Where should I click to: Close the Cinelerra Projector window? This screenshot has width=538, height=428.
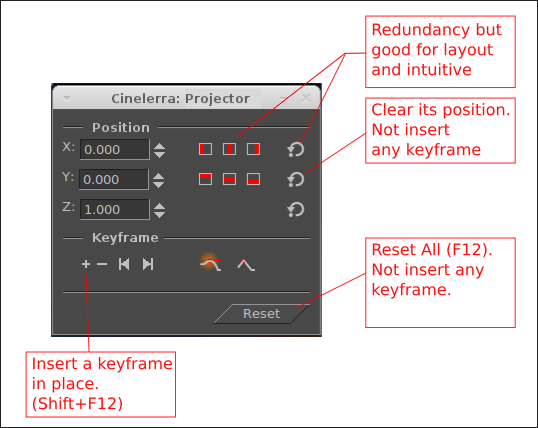pyautogui.click(x=306, y=99)
